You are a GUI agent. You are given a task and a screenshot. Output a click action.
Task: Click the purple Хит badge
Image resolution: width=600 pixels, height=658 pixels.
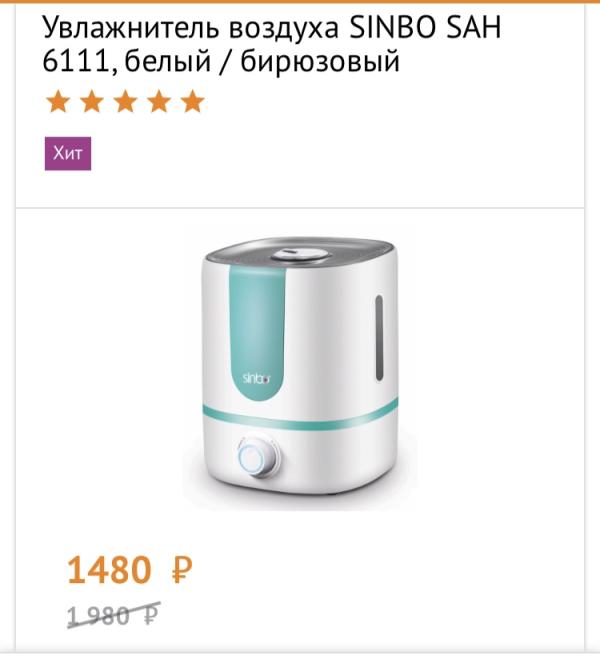pyautogui.click(x=68, y=153)
